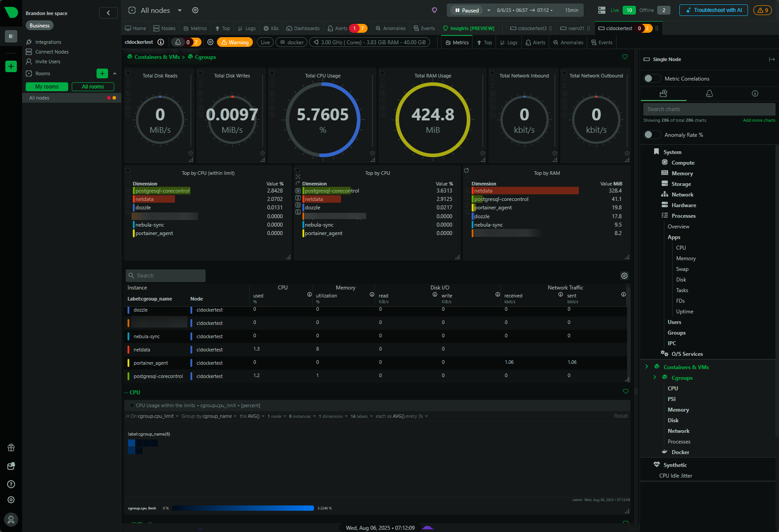Open node info icon beside cldockertest
This screenshot has height=532, width=779.
click(161, 42)
